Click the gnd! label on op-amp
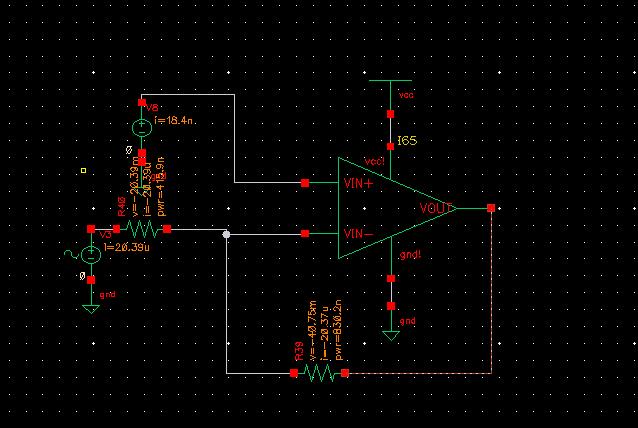638x428 pixels. (410, 255)
